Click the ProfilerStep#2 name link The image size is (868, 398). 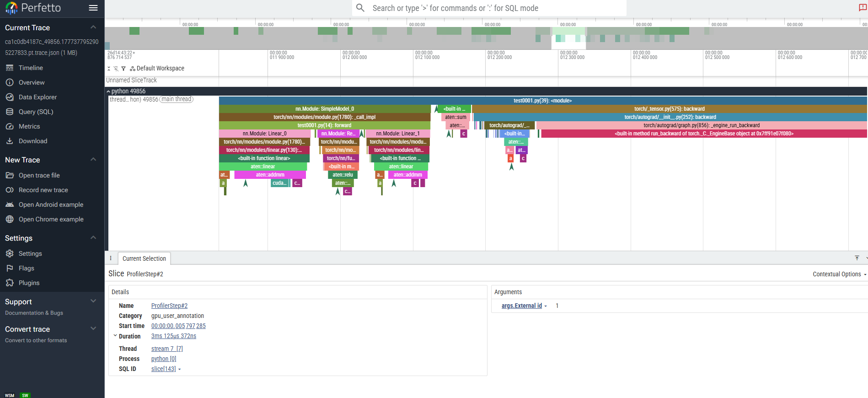(169, 306)
